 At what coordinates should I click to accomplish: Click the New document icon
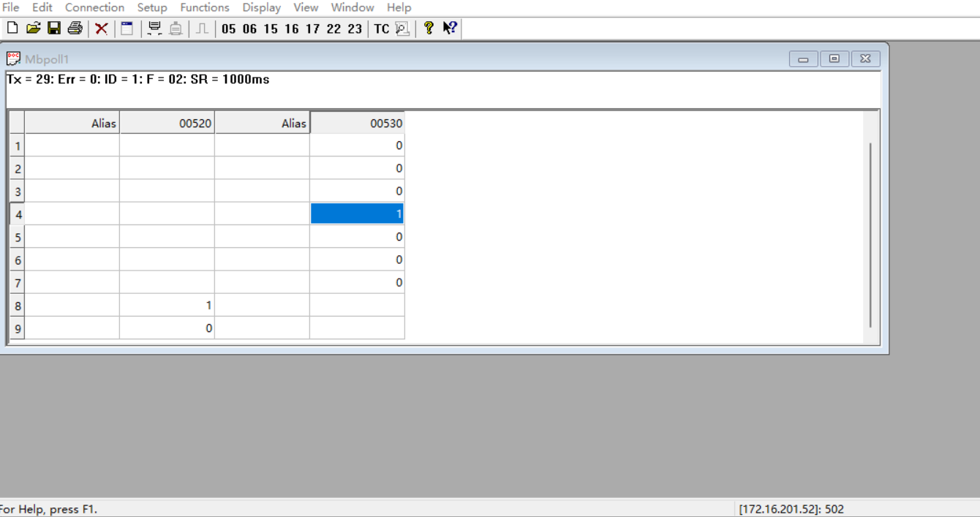12,29
